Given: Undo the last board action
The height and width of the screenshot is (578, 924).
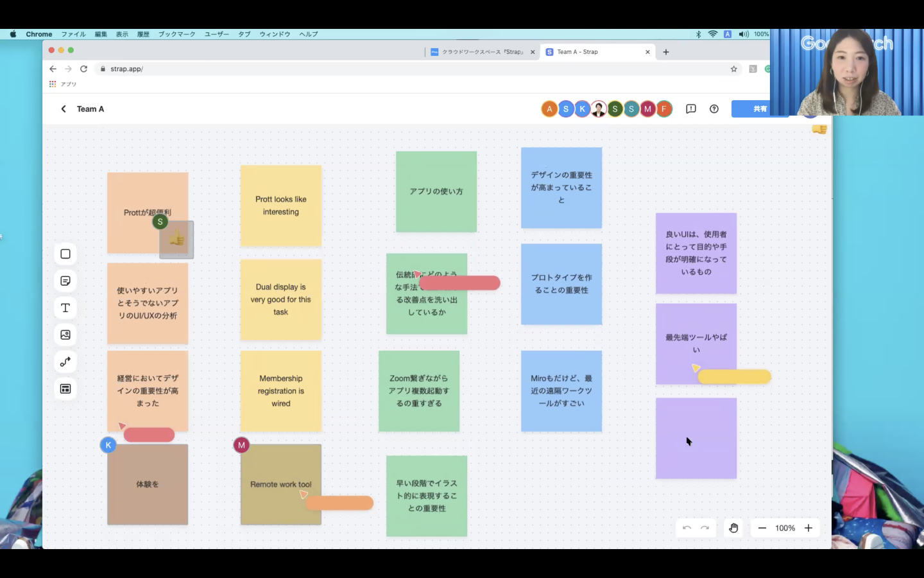Looking at the screenshot, I should (x=687, y=528).
